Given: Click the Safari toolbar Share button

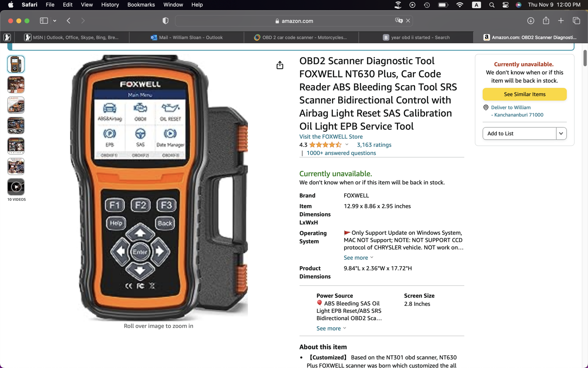Looking at the screenshot, I should [x=546, y=20].
